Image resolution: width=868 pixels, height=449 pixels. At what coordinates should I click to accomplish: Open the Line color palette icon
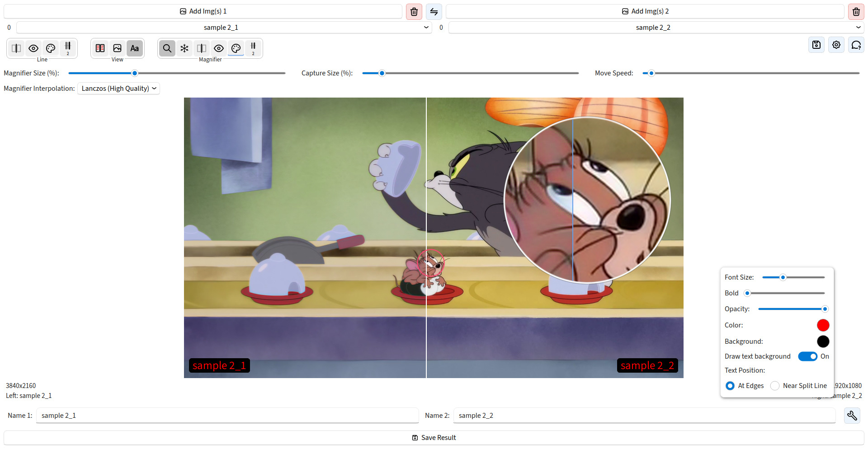[50, 48]
